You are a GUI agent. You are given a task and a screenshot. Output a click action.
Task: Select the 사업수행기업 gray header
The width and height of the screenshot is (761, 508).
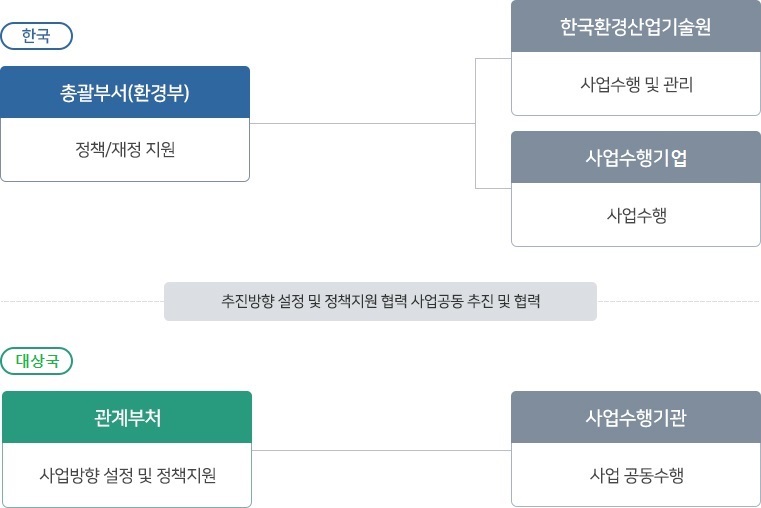pos(636,157)
